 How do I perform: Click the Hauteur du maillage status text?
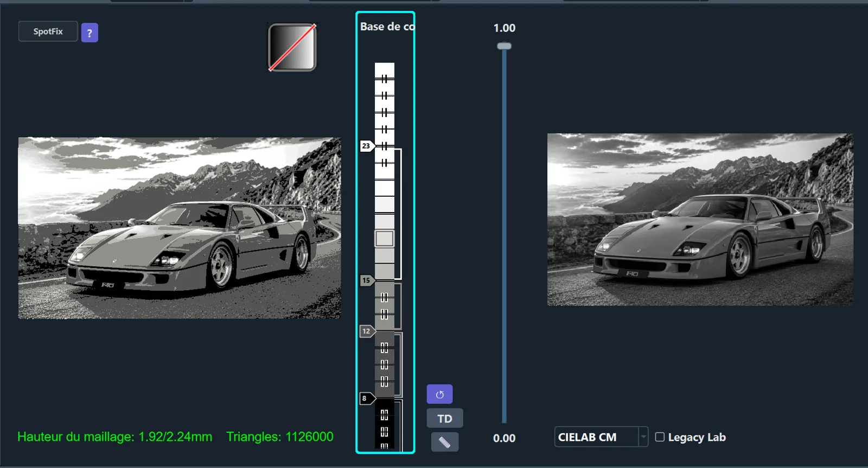click(114, 437)
